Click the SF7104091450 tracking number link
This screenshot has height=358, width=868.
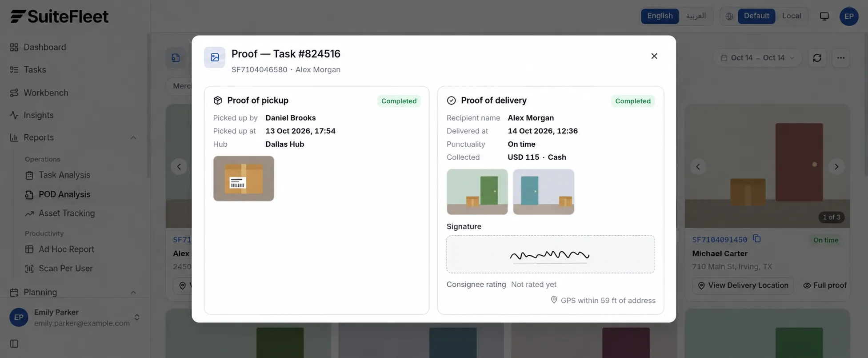[x=720, y=240]
